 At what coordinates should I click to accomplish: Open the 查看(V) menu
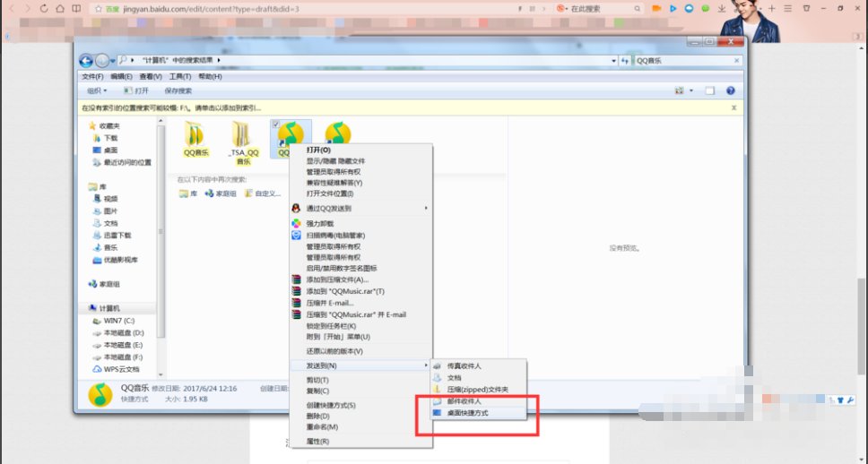(151, 76)
